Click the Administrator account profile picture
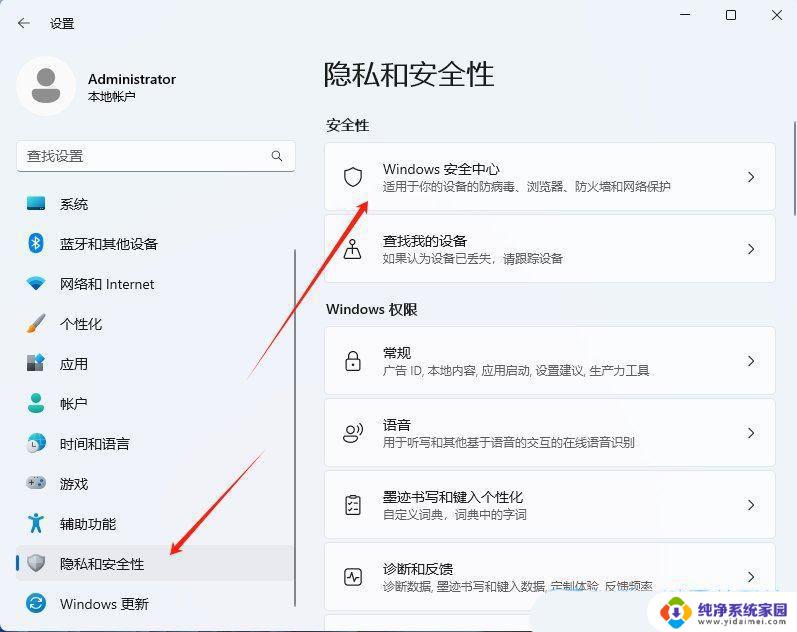Screen dimensions: 797x632 [x=45, y=86]
